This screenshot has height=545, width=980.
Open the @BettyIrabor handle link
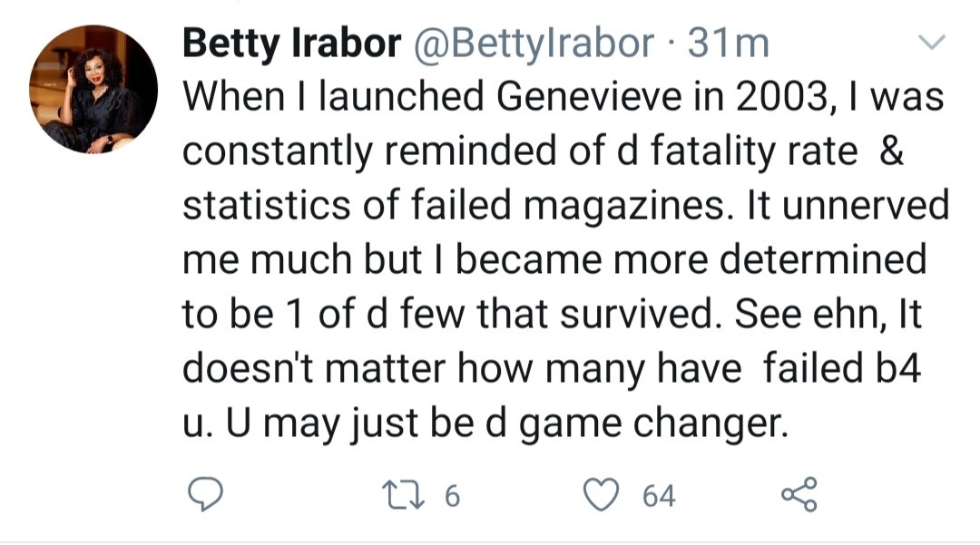(x=534, y=44)
